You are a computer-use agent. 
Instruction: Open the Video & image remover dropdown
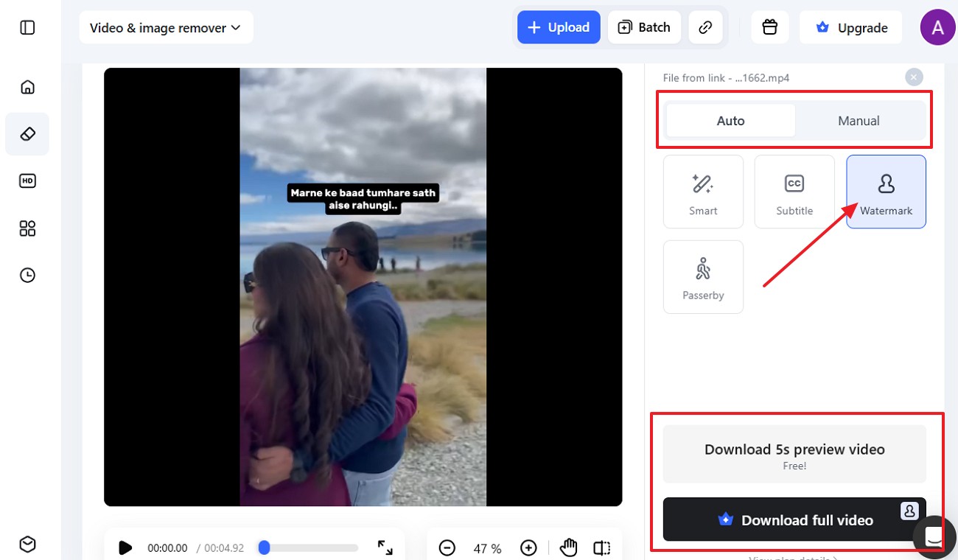click(166, 28)
